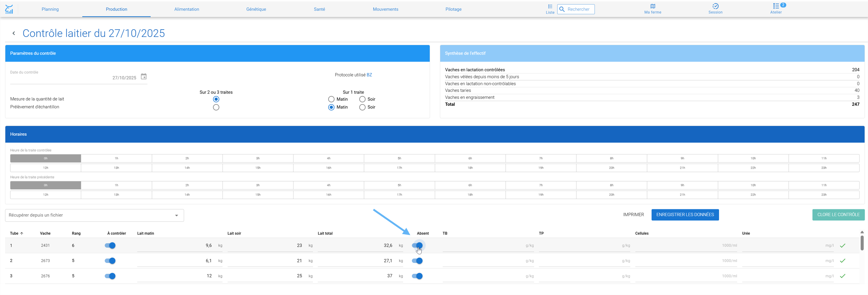Click the back arrow beside page title

coord(14,33)
